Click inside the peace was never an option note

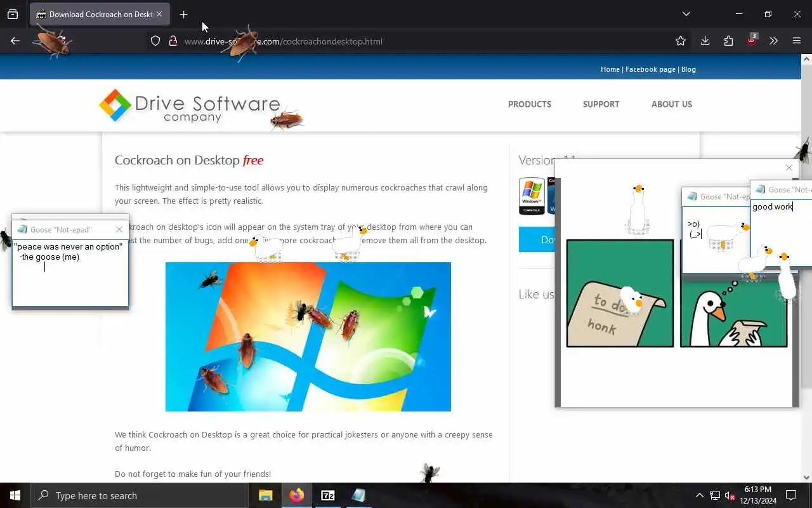pos(70,272)
